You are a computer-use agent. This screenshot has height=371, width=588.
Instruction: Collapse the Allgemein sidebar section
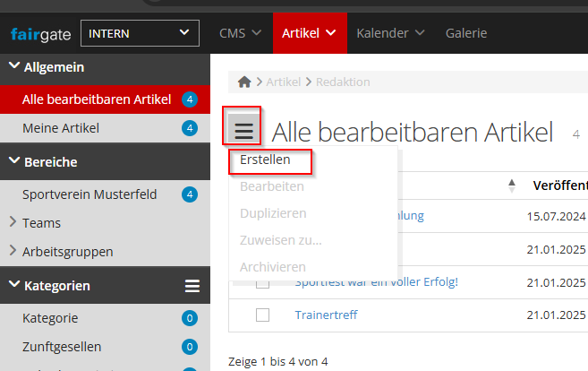coord(14,66)
